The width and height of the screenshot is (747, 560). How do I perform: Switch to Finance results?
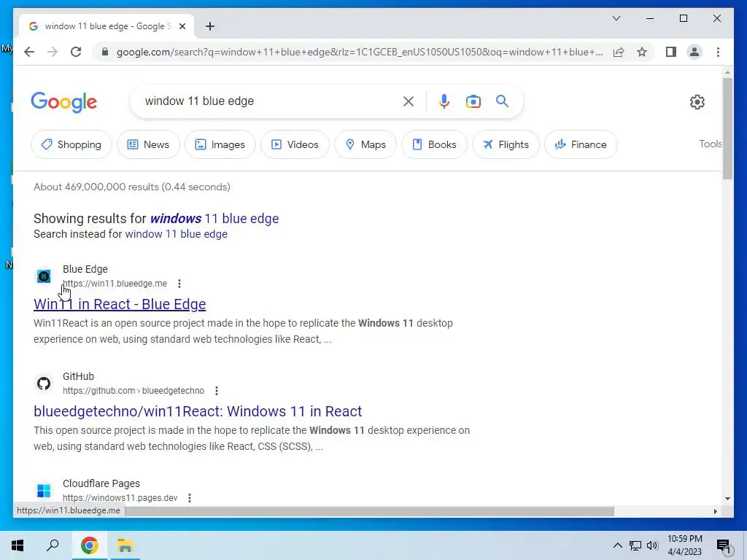(x=581, y=144)
